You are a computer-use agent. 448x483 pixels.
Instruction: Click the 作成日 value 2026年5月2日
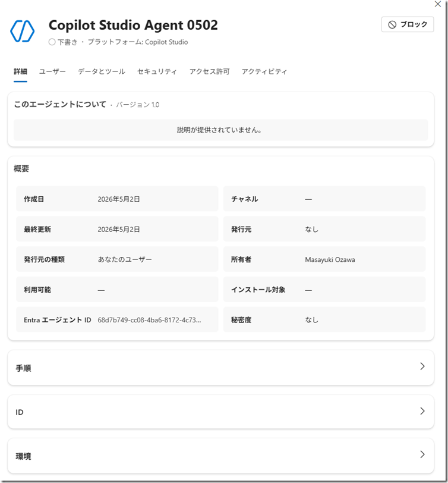(x=119, y=199)
